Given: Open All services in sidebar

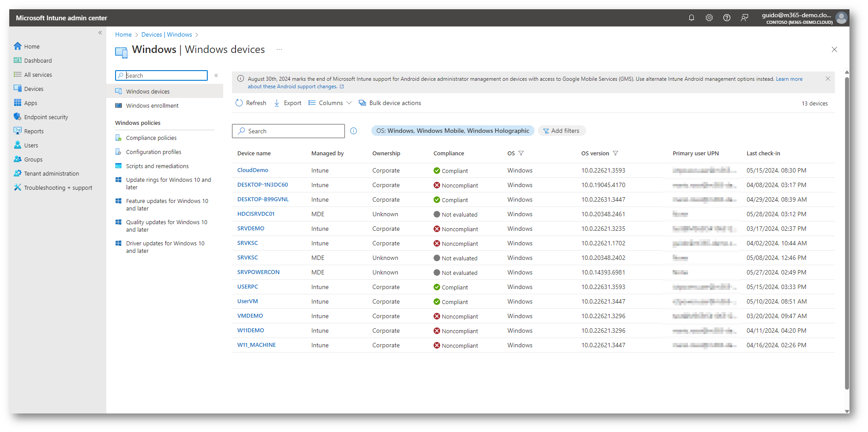Looking at the screenshot, I should click(x=38, y=75).
